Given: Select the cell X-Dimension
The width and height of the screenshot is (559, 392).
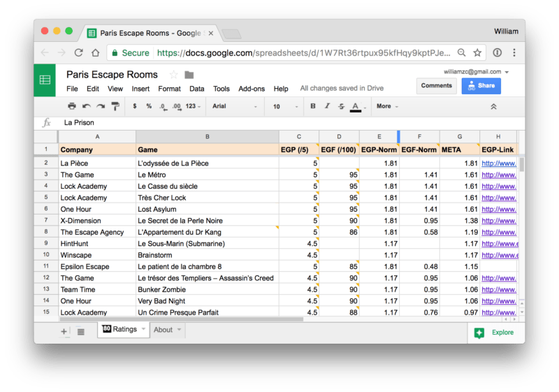Looking at the screenshot, I should pyautogui.click(x=97, y=221).
